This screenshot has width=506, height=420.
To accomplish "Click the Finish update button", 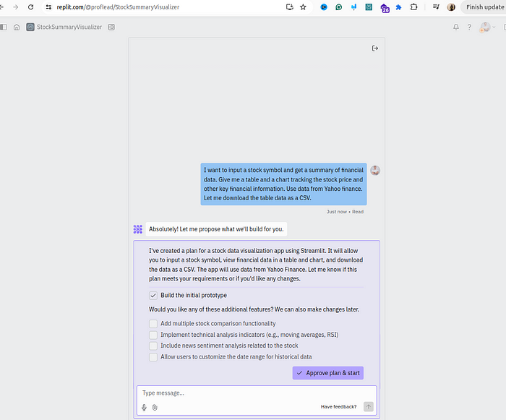I will (x=485, y=7).
